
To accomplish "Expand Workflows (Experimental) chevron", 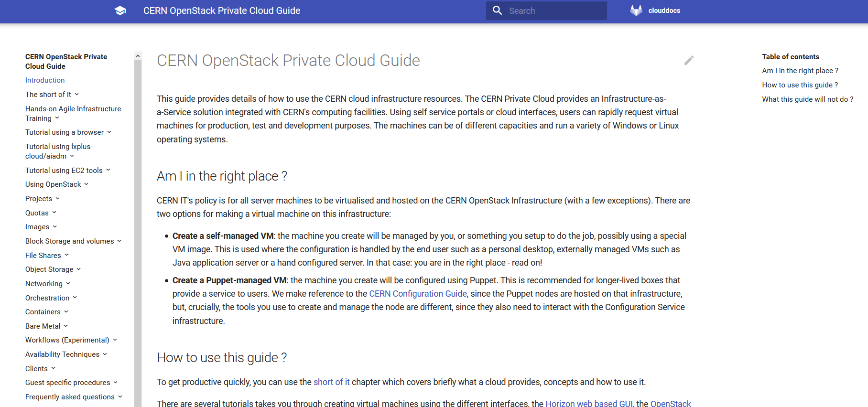I will 115,340.
